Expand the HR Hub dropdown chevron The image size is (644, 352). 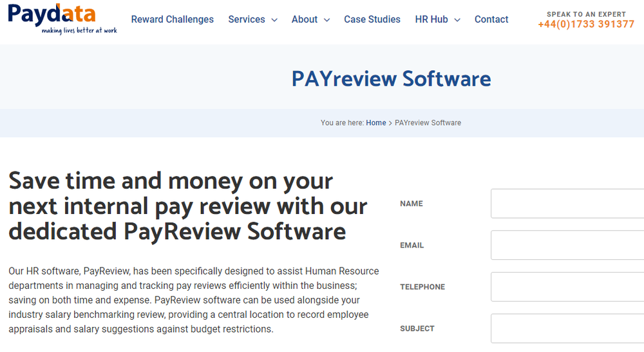(457, 20)
